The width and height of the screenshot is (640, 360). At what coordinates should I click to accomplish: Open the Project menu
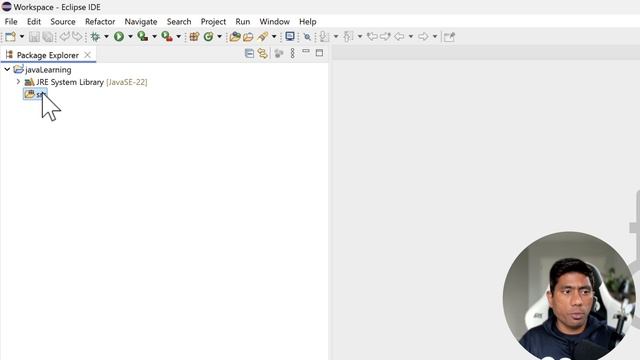coord(213,22)
